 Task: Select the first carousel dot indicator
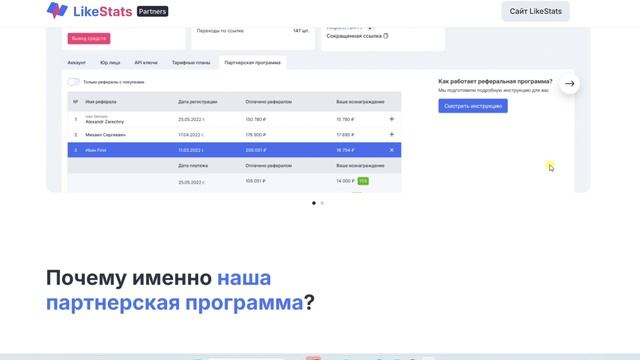tap(313, 203)
